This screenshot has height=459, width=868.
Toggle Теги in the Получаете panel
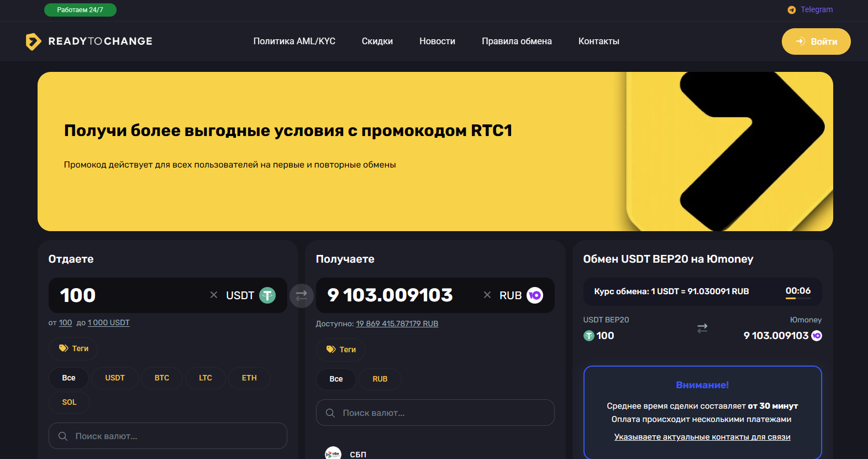point(341,350)
